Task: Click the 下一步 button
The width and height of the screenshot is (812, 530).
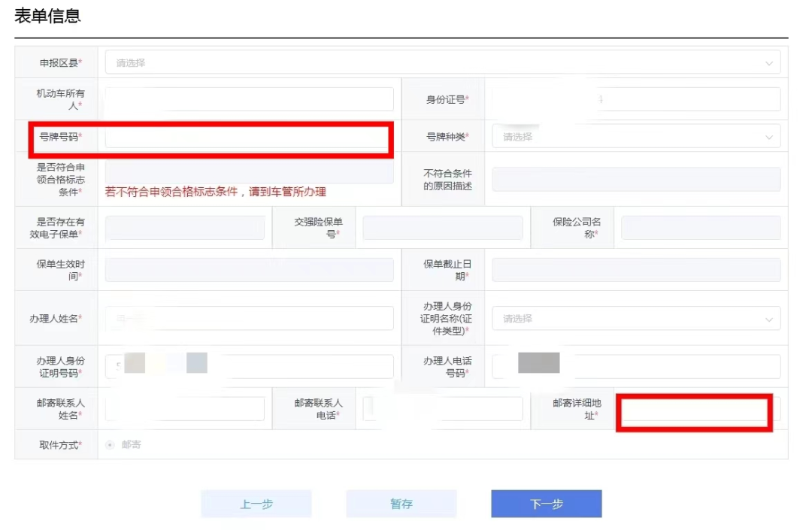Action: pos(547,504)
